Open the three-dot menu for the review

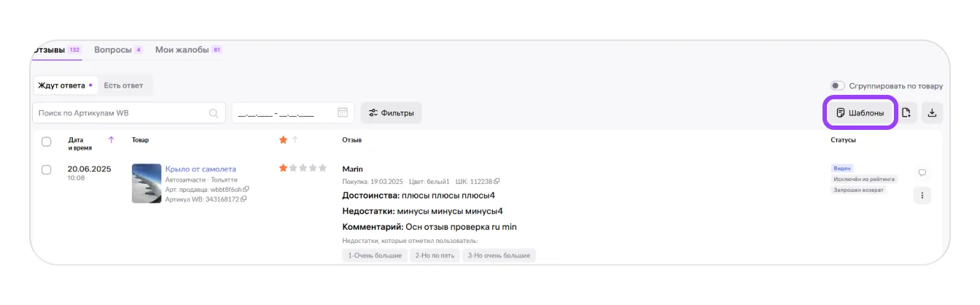(922, 196)
